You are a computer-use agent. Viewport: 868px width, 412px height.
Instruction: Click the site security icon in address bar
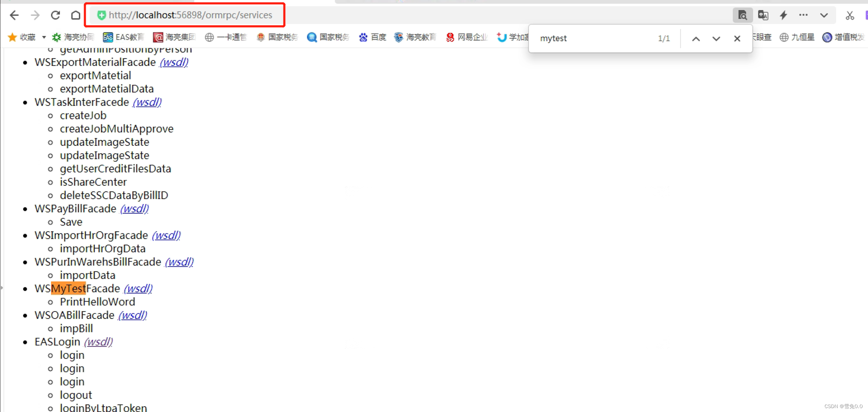click(101, 15)
